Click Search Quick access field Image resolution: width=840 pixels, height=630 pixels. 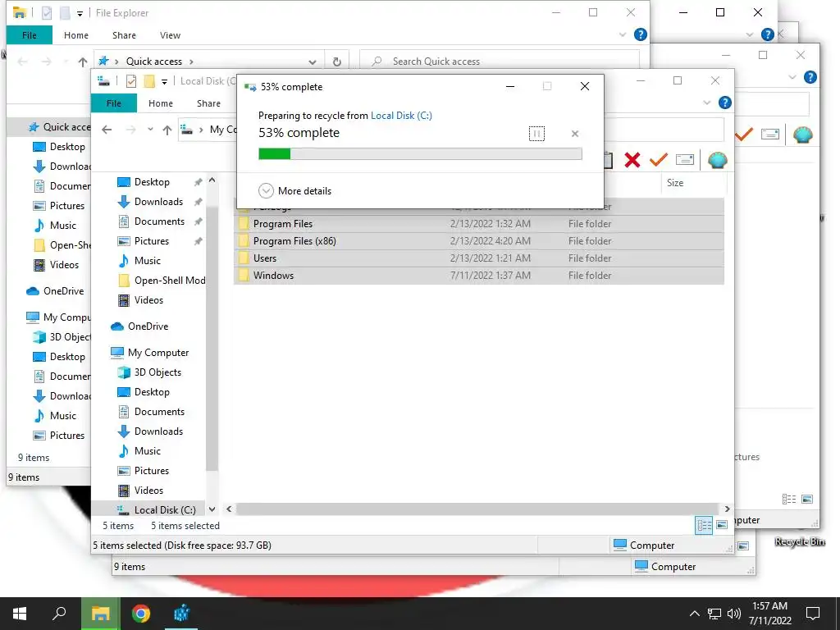[x=500, y=62]
